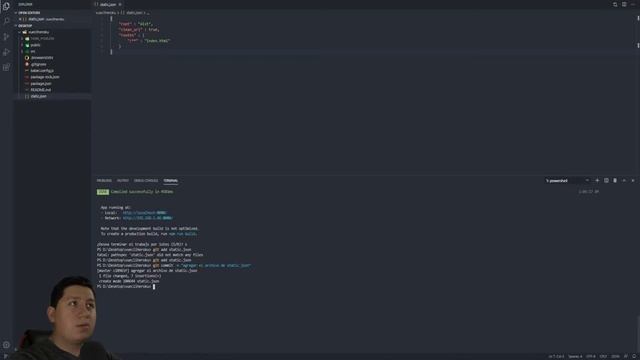Open the Source Control view

point(6,37)
